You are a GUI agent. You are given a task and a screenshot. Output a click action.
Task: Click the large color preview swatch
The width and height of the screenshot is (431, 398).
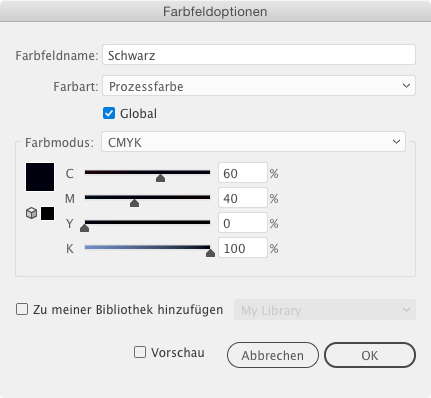point(40,177)
